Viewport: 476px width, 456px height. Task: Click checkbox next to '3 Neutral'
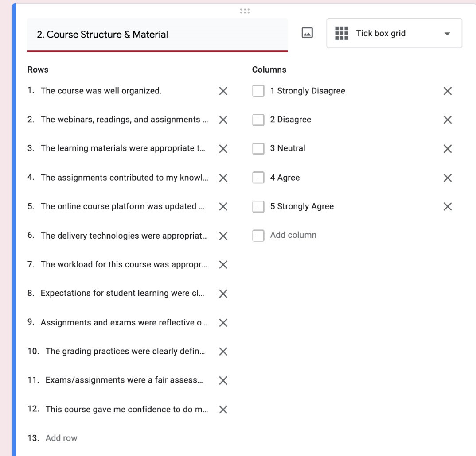click(258, 149)
